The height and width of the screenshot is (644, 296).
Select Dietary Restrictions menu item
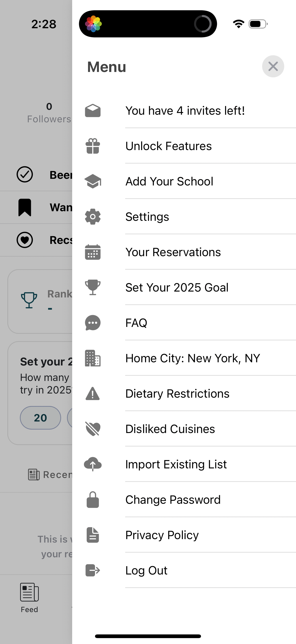(177, 393)
